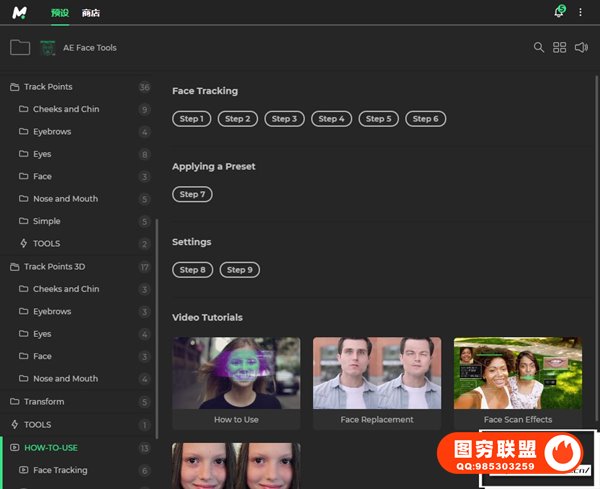Switch to grid view layout icon

[560, 47]
